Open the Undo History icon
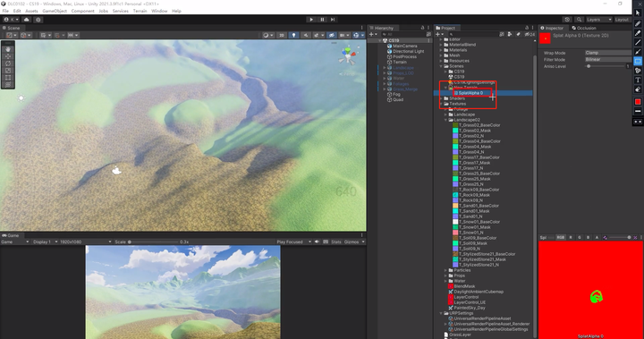 (x=567, y=20)
